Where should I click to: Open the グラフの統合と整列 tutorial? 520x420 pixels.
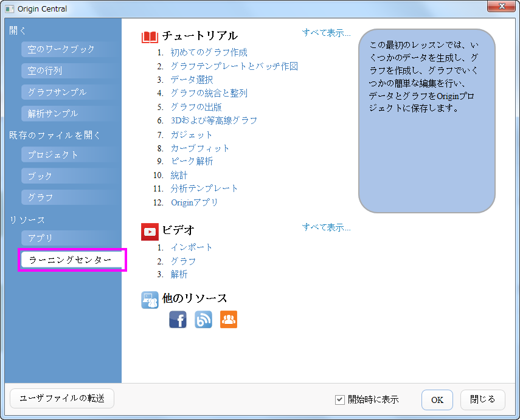click(209, 93)
